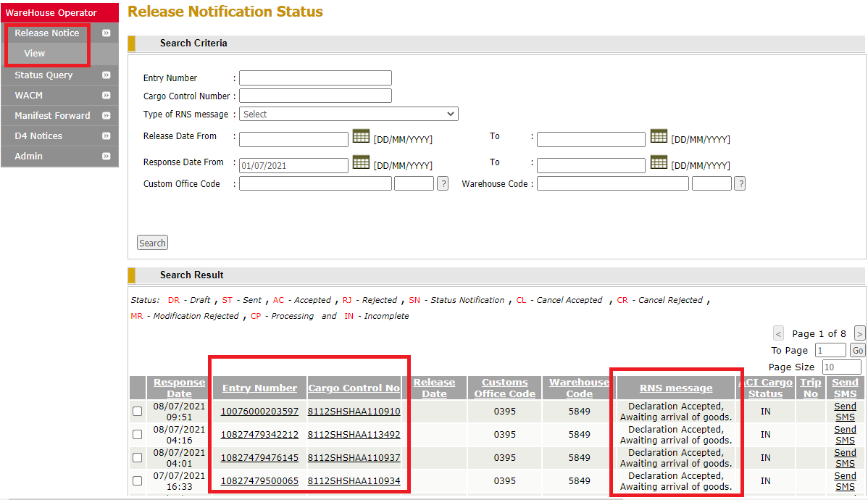868x500 pixels.
Task: Open entry number 10827479500065 link
Action: [259, 481]
